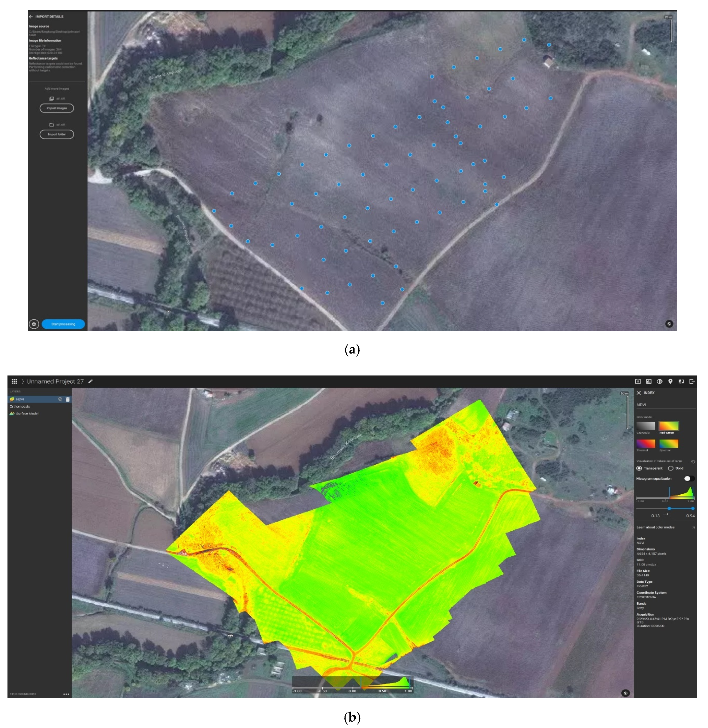Choose the Thermal color mode swatch
Image resolution: width=708 pixels, height=728 pixels.
pos(646,443)
